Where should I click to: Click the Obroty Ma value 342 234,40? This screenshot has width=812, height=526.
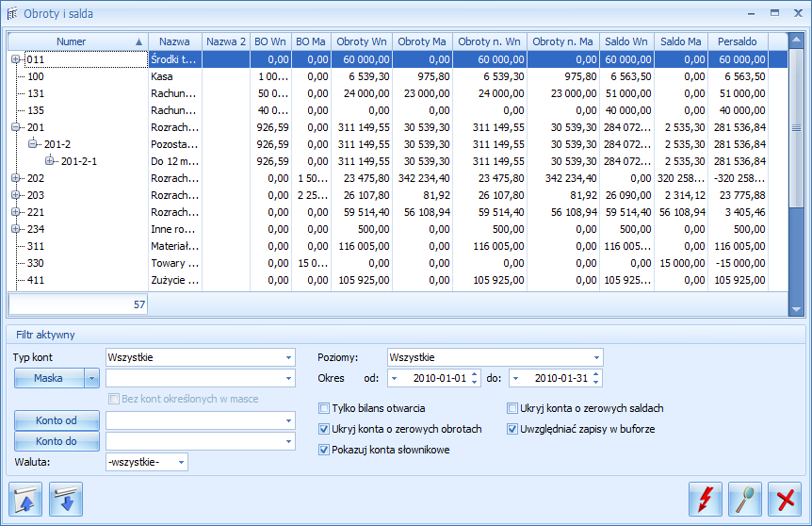(424, 178)
